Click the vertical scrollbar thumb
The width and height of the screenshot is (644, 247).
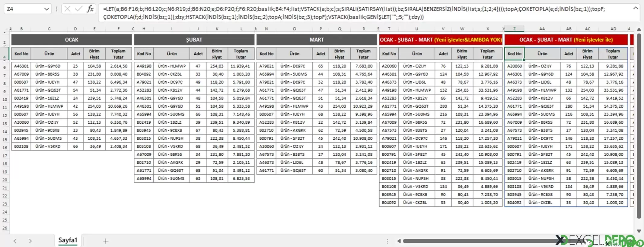coord(639,125)
